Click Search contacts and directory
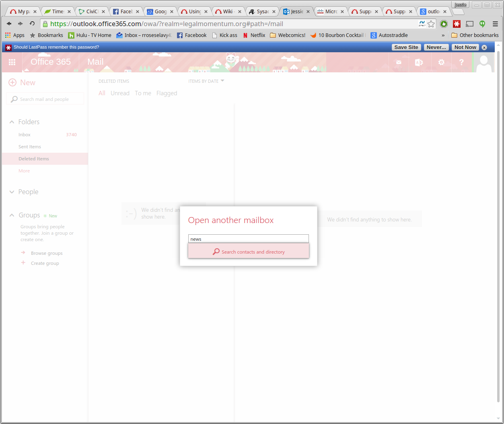 [249, 252]
